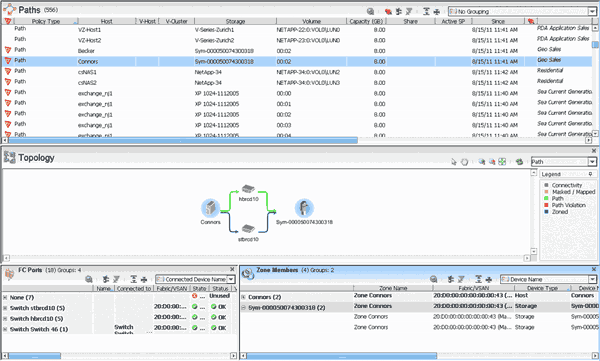
Task: Click the search icon in Paths toolbar
Action: pos(370,11)
